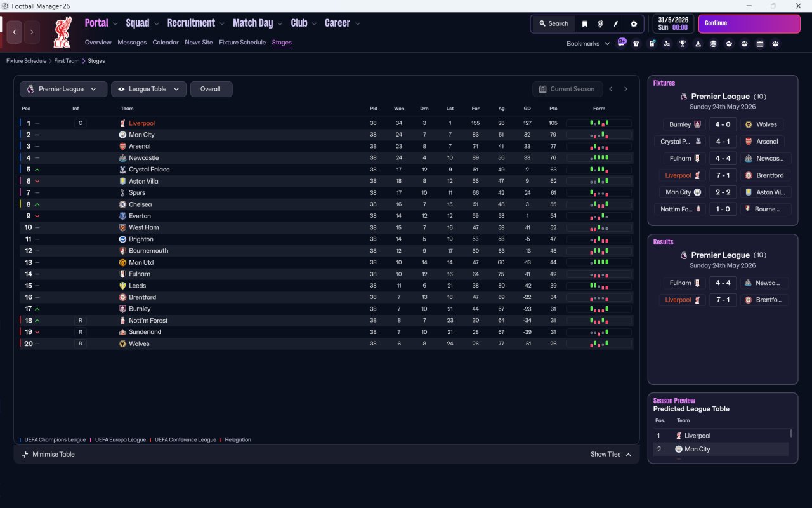
Task: Switch to the Overview tab
Action: click(98, 43)
